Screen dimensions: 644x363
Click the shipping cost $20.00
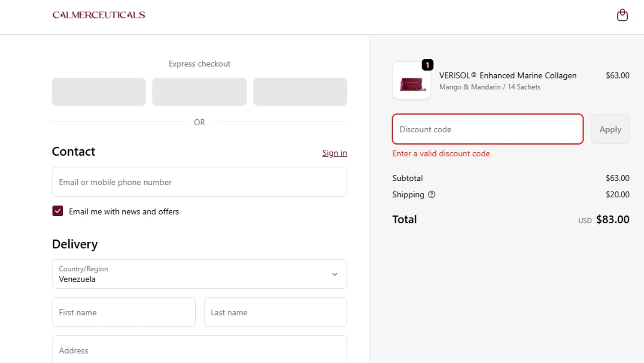[617, 194]
